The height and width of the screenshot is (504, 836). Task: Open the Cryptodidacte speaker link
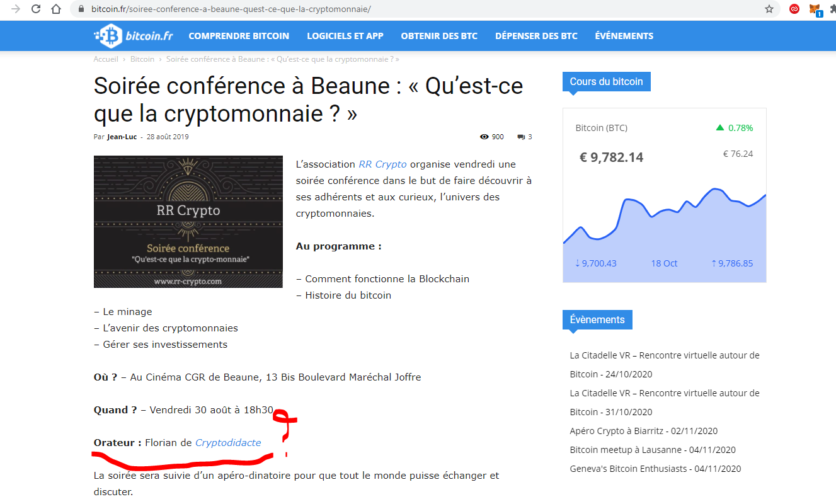point(228,443)
